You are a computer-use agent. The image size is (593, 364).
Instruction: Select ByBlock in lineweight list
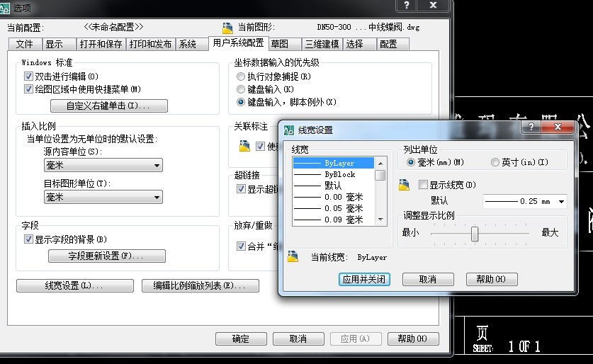tap(334, 174)
